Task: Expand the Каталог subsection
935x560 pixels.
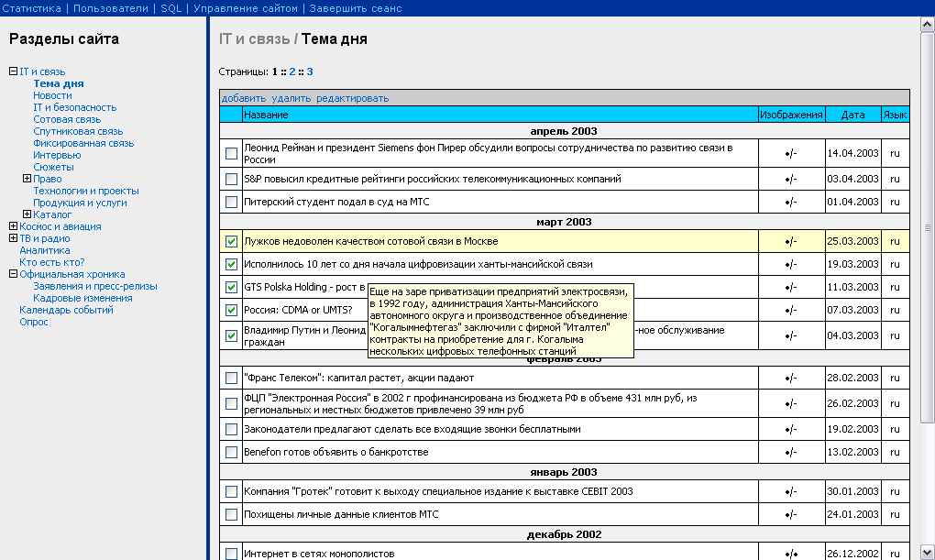Action: click(x=27, y=214)
